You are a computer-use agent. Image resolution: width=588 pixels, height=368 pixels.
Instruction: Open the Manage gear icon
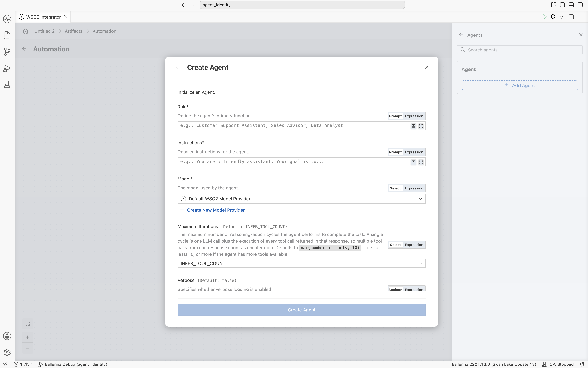[7, 352]
